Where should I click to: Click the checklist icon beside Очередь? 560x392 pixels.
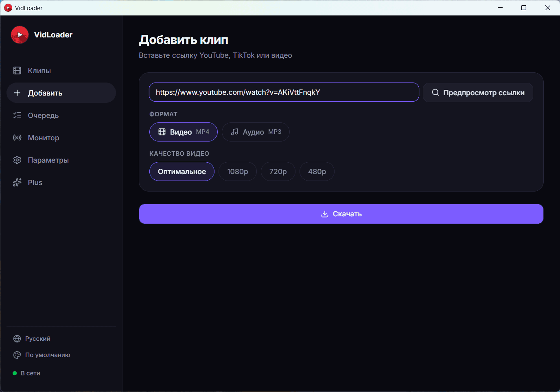(17, 115)
